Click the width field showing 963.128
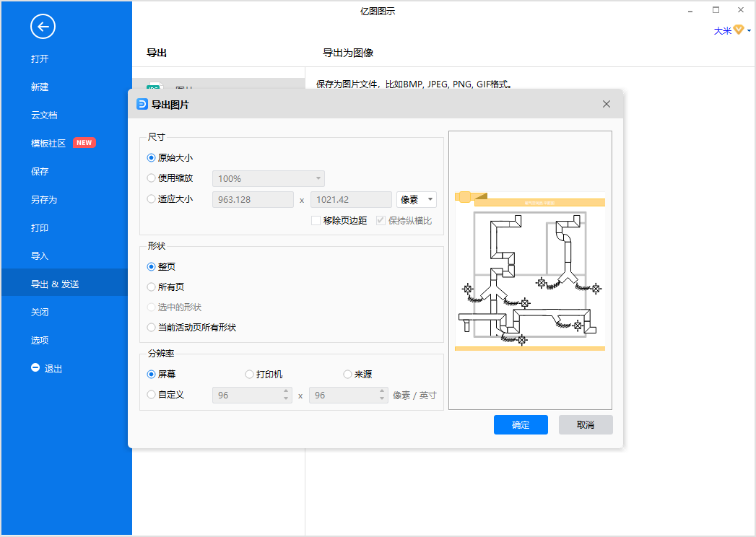The height and width of the screenshot is (537, 756). [x=253, y=199]
